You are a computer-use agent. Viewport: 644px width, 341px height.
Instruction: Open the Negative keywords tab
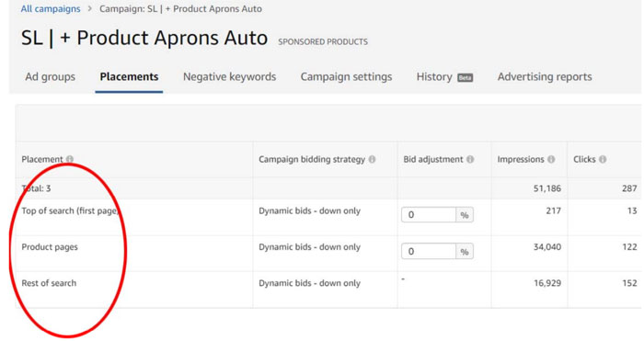230,76
